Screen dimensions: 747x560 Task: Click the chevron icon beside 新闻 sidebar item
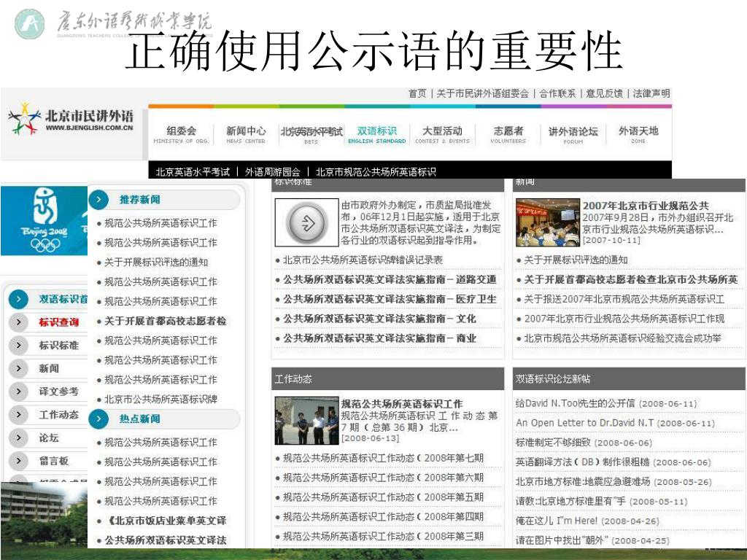click(x=18, y=368)
